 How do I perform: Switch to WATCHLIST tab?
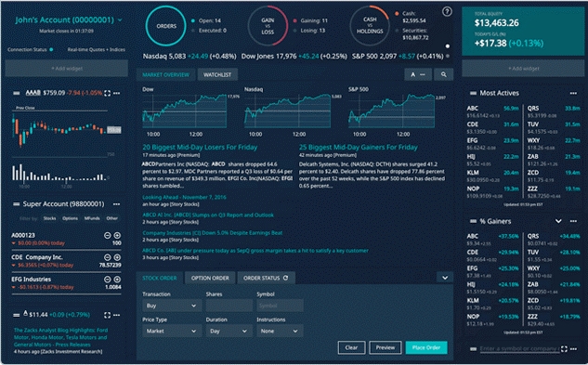coord(217,74)
